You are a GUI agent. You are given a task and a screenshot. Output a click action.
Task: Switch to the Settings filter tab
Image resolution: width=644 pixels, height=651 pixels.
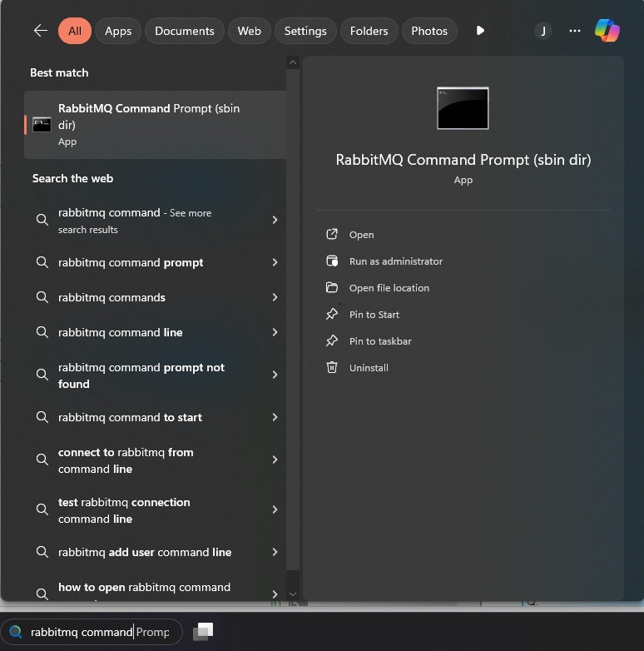pos(305,31)
